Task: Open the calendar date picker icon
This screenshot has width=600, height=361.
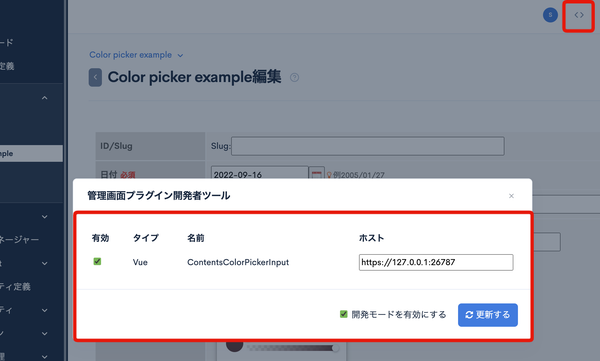Action: click(316, 173)
